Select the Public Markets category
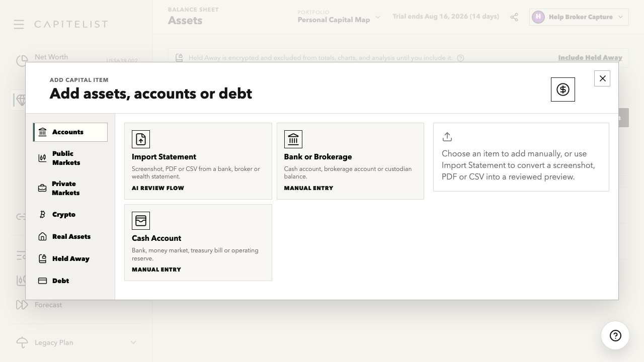Screen dimensions: 644x362 click(x=70, y=158)
